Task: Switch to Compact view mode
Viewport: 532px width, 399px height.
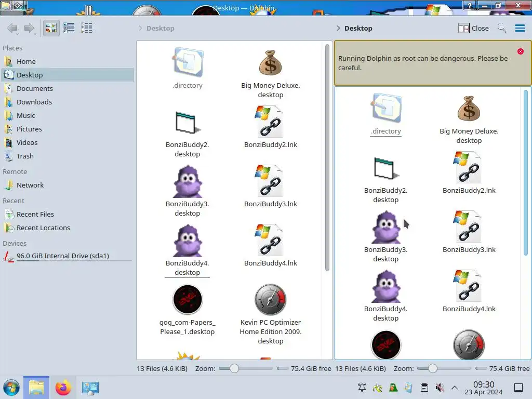Action: pyautogui.click(x=69, y=28)
